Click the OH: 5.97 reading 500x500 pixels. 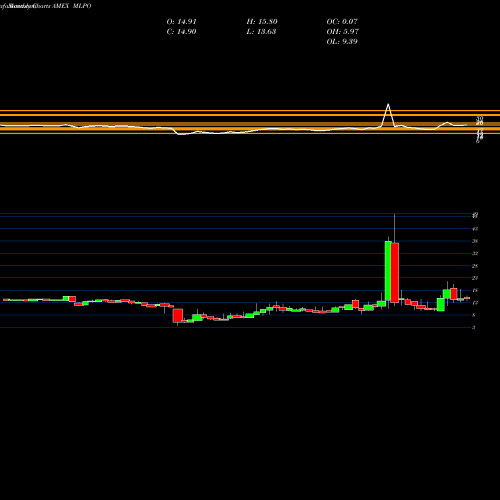pyautogui.click(x=342, y=32)
